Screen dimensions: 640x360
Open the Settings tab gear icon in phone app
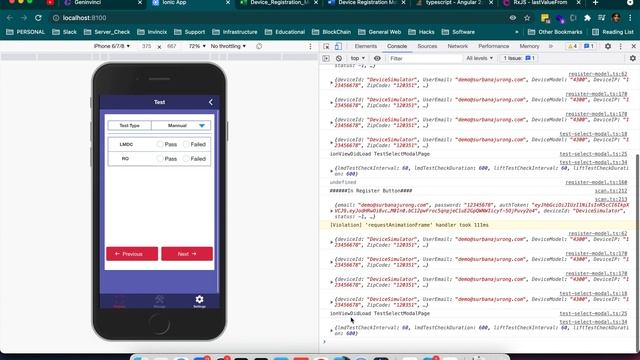(199, 301)
